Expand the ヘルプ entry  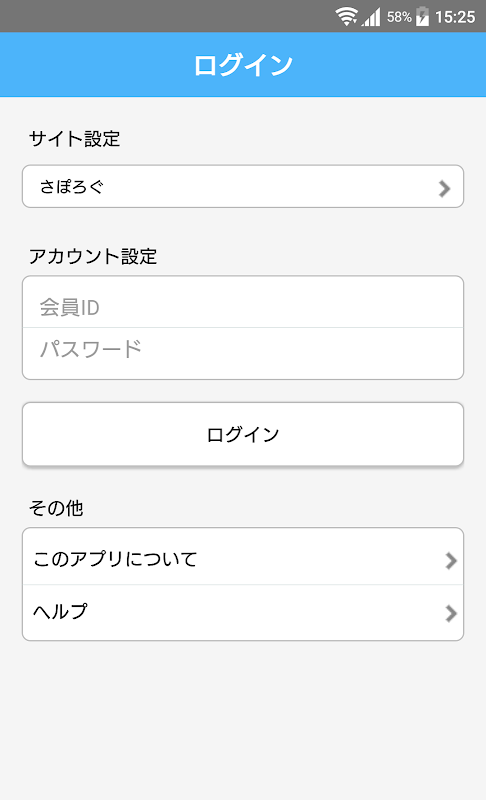coord(243,612)
